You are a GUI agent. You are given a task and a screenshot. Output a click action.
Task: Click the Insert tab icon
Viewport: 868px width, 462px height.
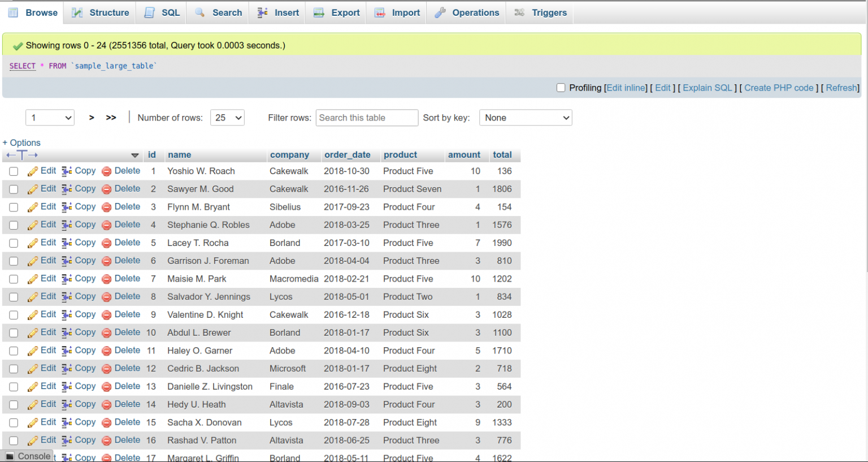262,12
